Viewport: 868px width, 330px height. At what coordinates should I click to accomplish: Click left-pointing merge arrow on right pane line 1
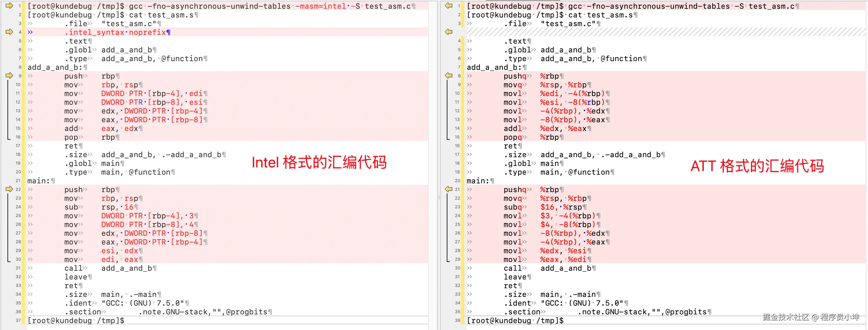449,5
